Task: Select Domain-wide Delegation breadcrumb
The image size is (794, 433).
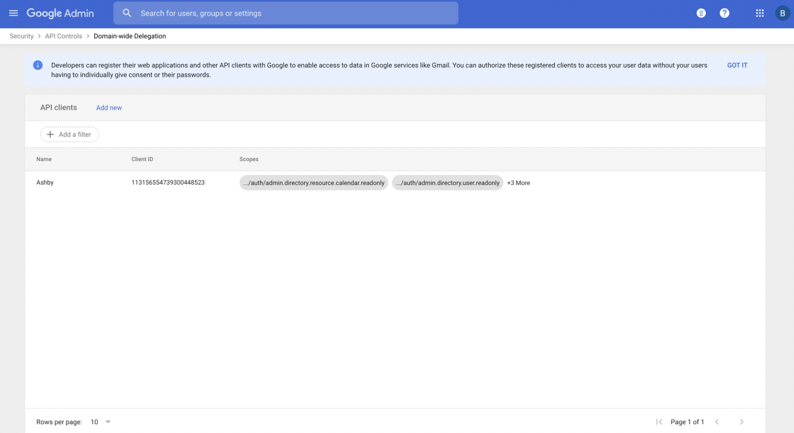Action: (130, 36)
